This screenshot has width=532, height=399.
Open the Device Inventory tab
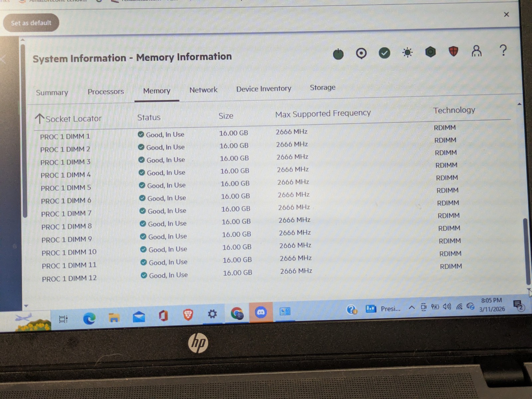point(264,89)
